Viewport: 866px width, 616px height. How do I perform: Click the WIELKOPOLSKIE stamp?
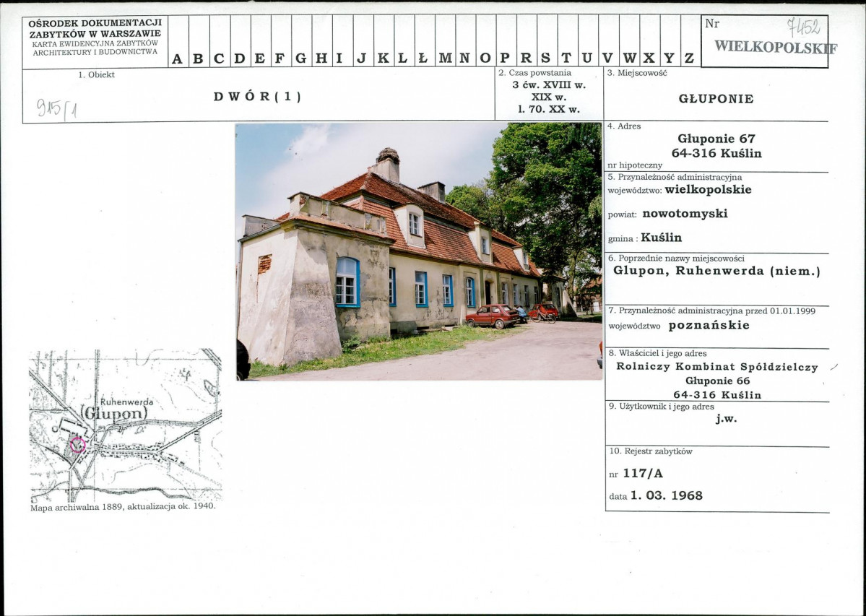[x=776, y=47]
